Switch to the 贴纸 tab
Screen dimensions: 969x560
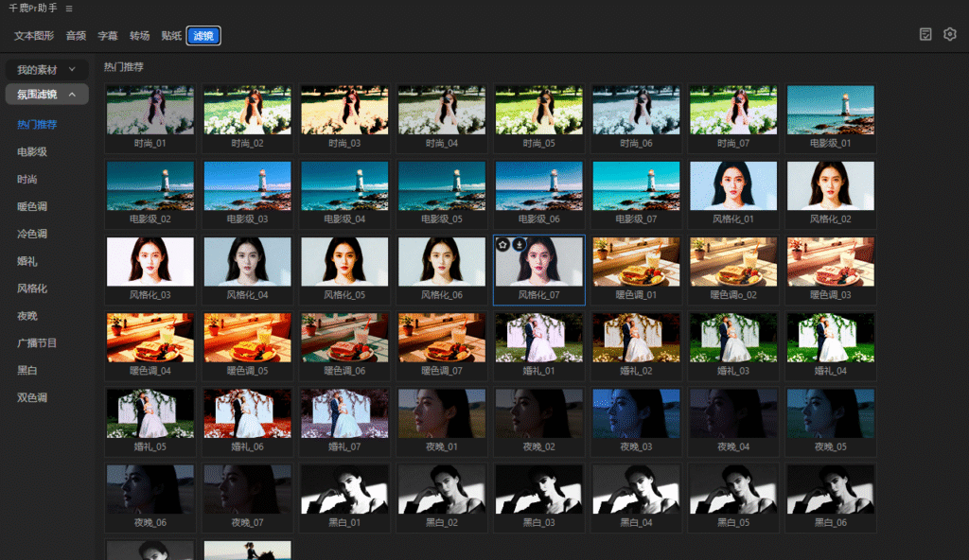click(171, 36)
